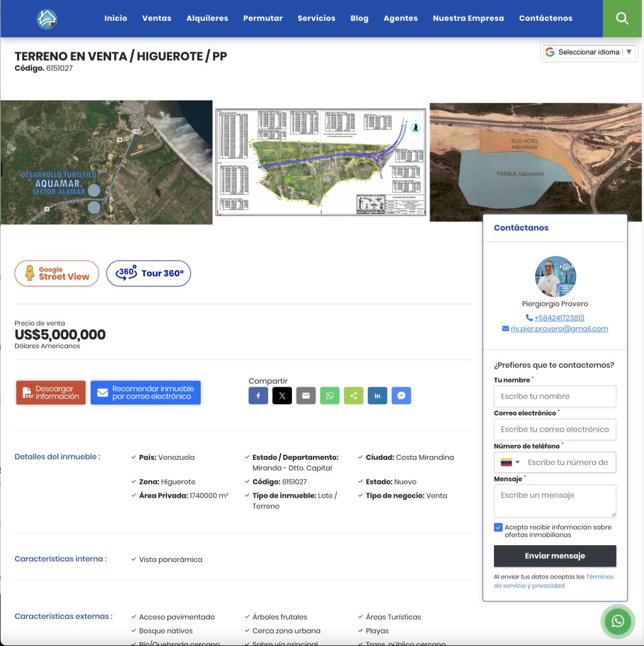
Task: Open the Blog menu item
Action: (x=360, y=18)
